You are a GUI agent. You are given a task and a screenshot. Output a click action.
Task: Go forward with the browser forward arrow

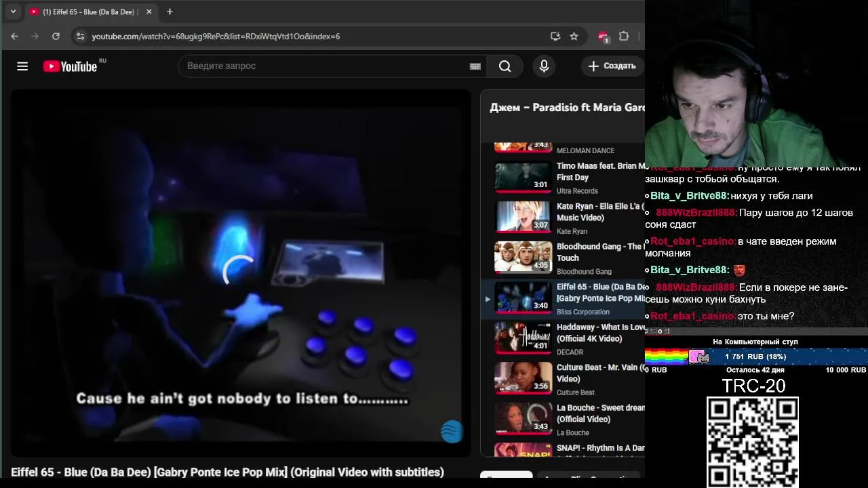(35, 36)
